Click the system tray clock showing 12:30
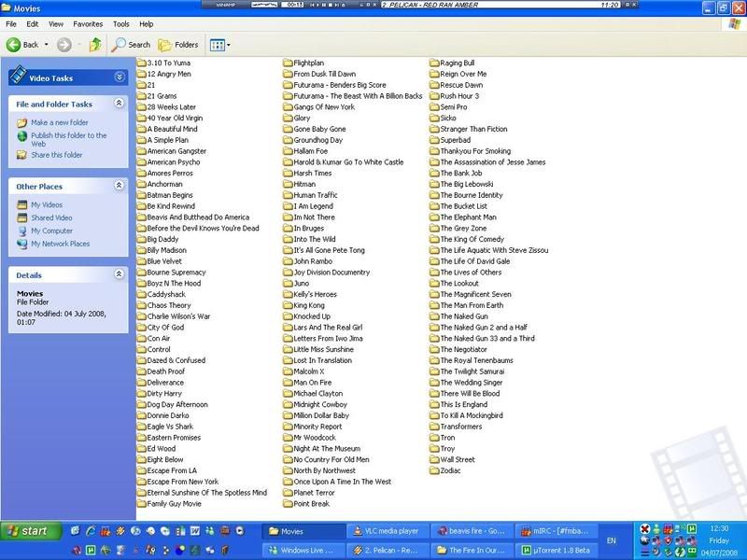 click(719, 528)
